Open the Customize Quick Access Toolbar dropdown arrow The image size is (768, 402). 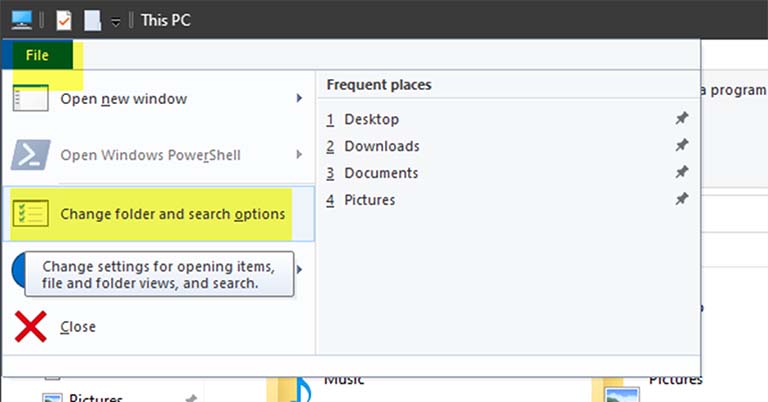[x=116, y=21]
